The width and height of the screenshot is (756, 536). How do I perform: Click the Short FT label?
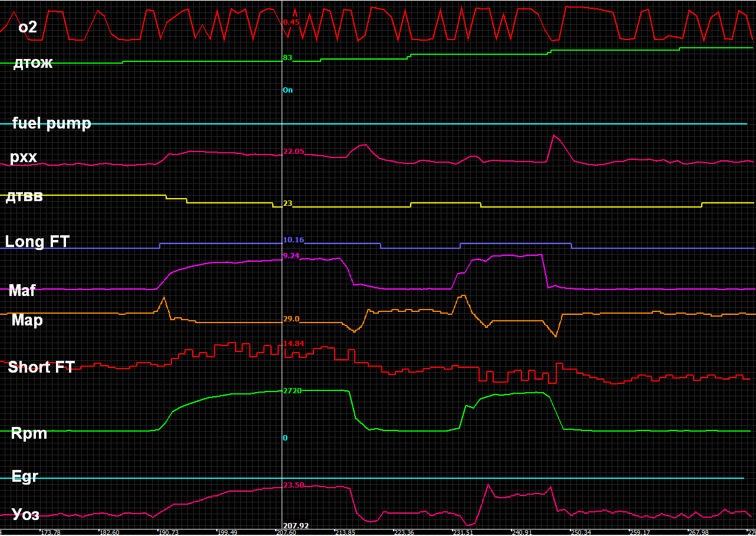pos(41,367)
